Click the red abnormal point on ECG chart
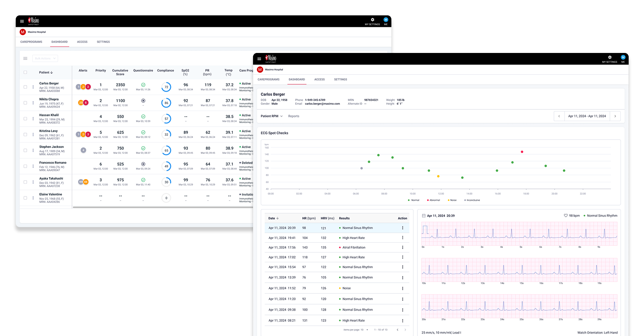644x336 pixels. [522, 152]
